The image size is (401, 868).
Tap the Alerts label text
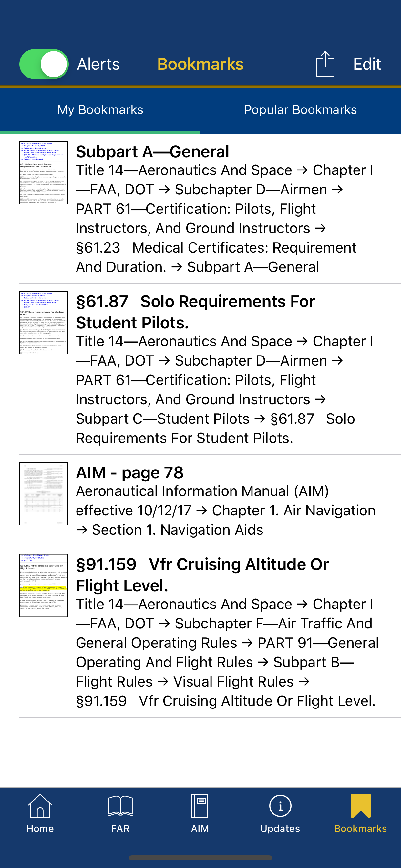pyautogui.click(x=98, y=64)
